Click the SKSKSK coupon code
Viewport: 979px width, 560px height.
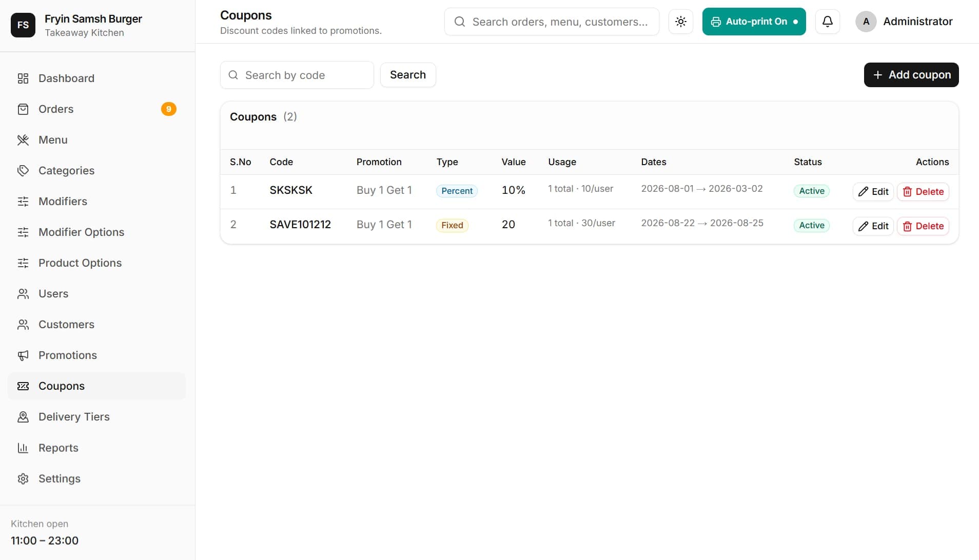click(291, 190)
